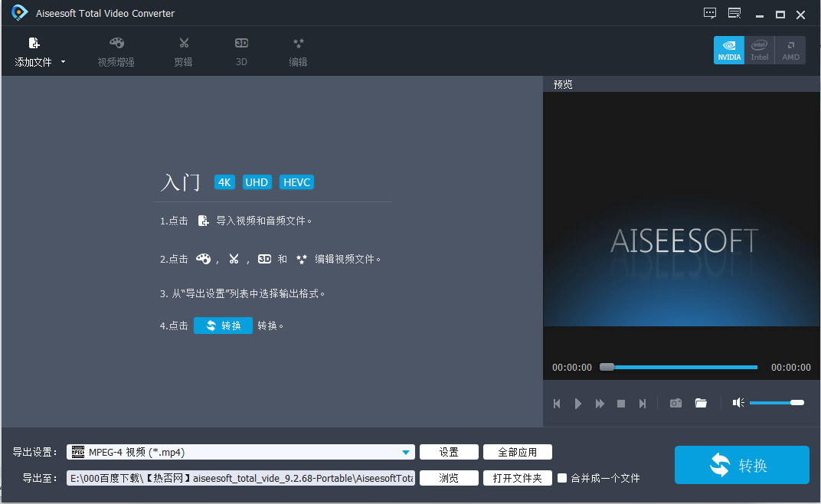Click the 浏览 browse button

pos(449,478)
